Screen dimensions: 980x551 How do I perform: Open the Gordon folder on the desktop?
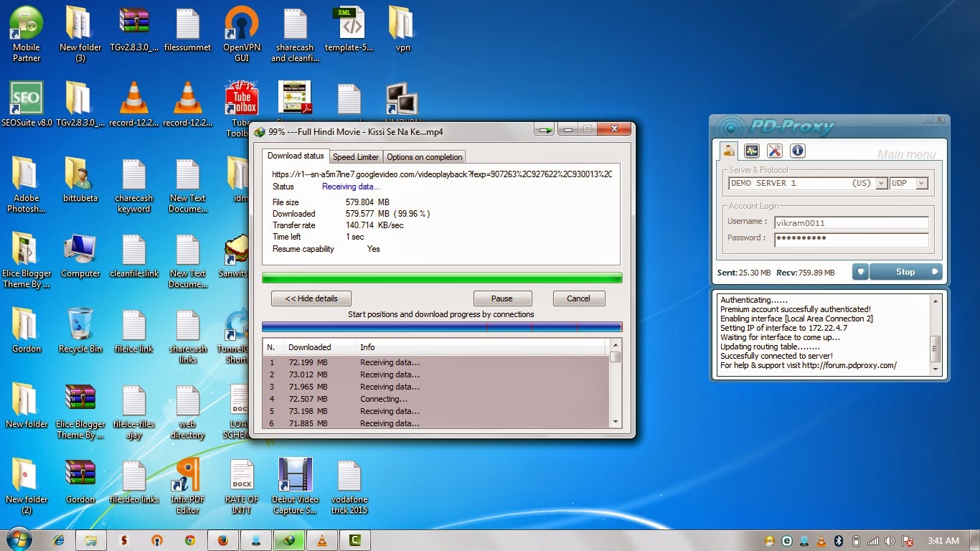(27, 331)
